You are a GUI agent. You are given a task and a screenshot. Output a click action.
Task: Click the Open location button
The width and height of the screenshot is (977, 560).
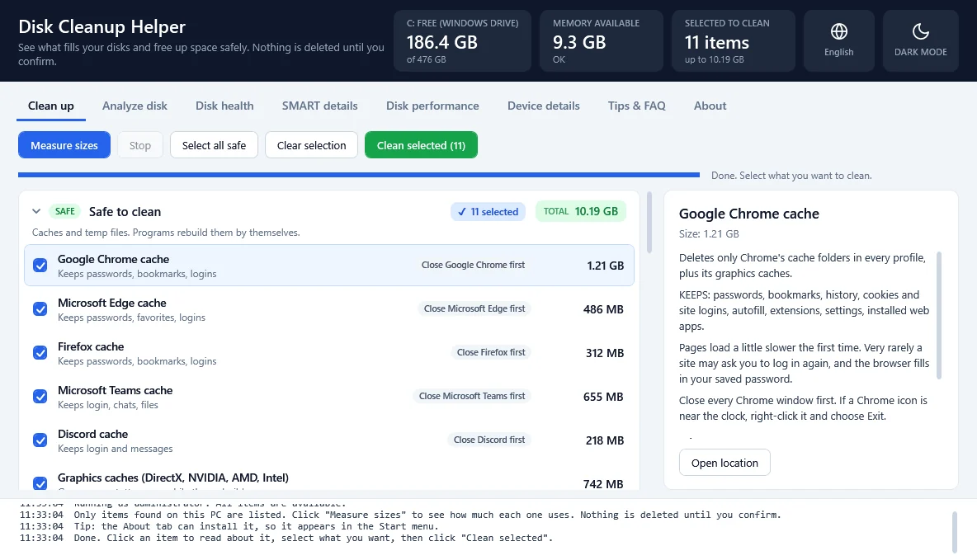pos(724,463)
